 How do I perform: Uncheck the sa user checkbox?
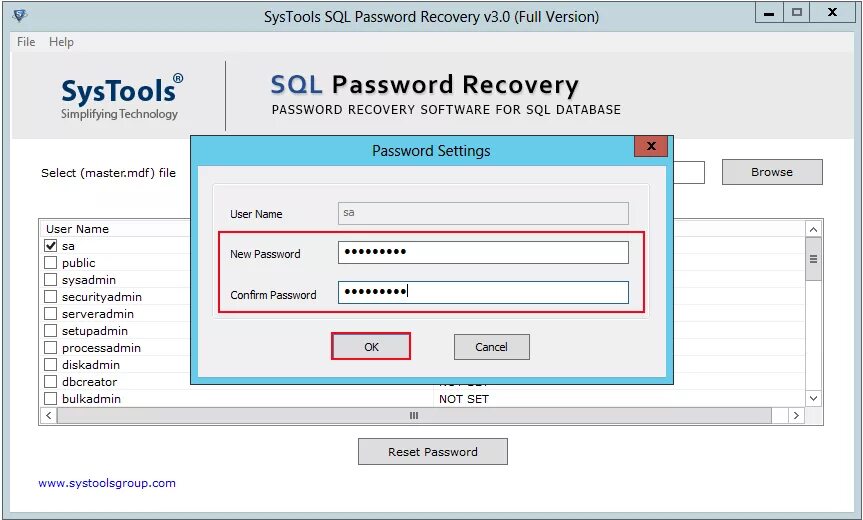coord(51,245)
